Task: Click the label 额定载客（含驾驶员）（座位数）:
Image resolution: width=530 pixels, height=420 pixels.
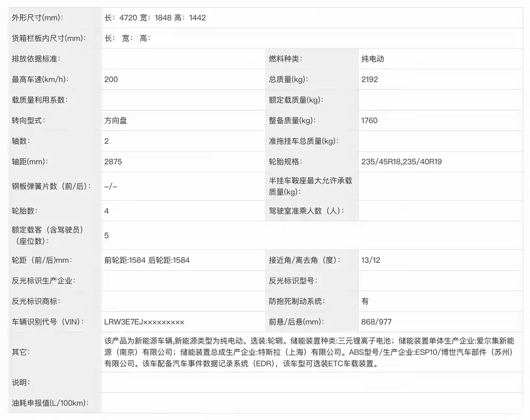Action: (48, 236)
